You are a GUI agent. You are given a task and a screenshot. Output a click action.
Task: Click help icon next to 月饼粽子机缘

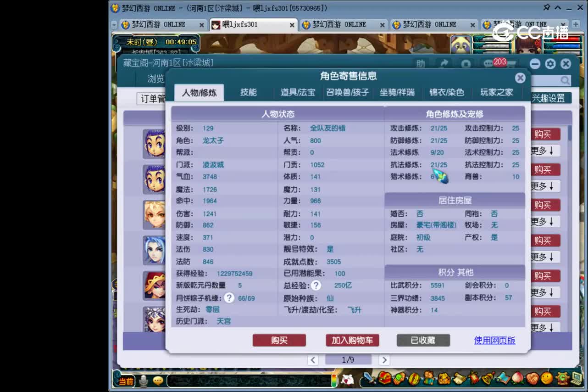[x=229, y=298]
